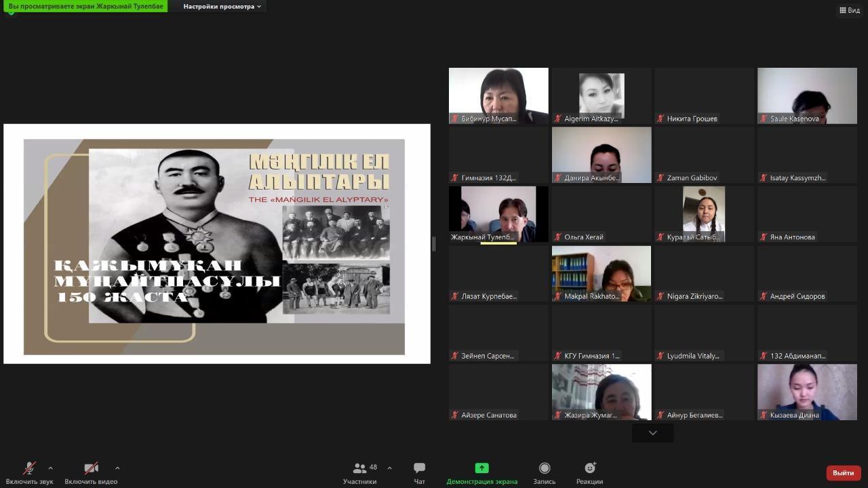Open the Chat (Чат) icon
This screenshot has width=868, height=488.
419,468
